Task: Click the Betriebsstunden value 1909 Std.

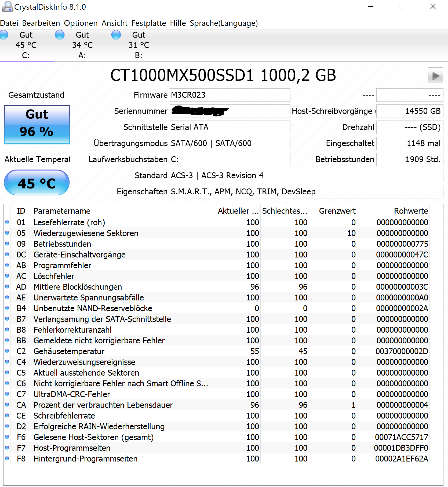Action: point(410,159)
